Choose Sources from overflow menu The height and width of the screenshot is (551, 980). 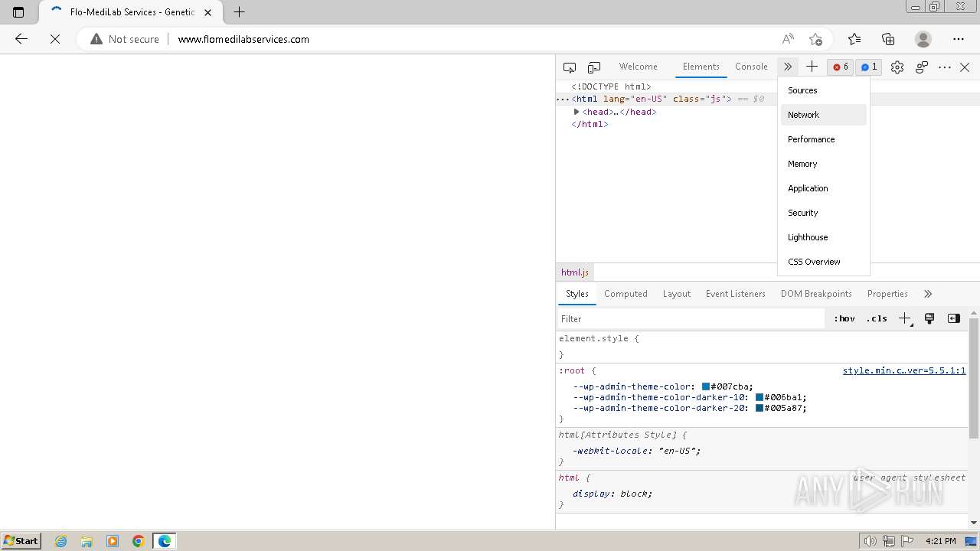tap(824, 90)
